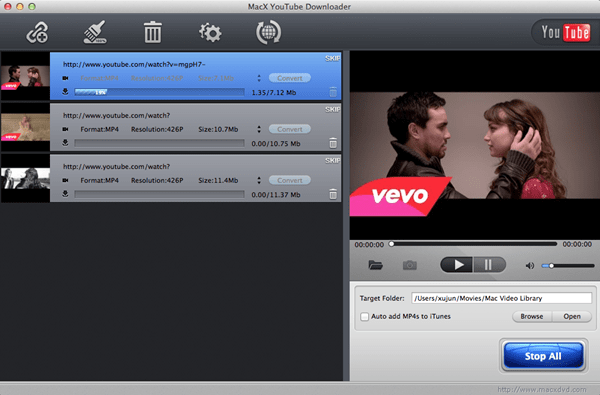Skip the 10.7Mb video download
Image resolution: width=600 pixels, height=395 pixels.
coord(333,109)
